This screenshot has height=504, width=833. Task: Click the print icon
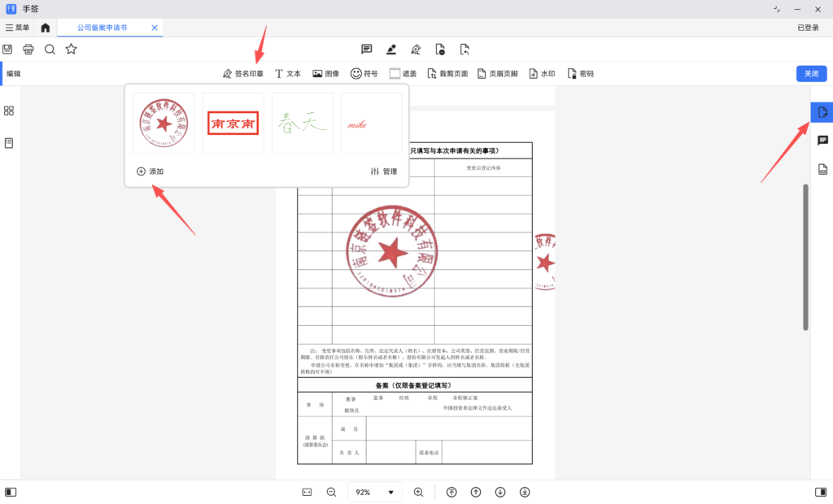(28, 49)
